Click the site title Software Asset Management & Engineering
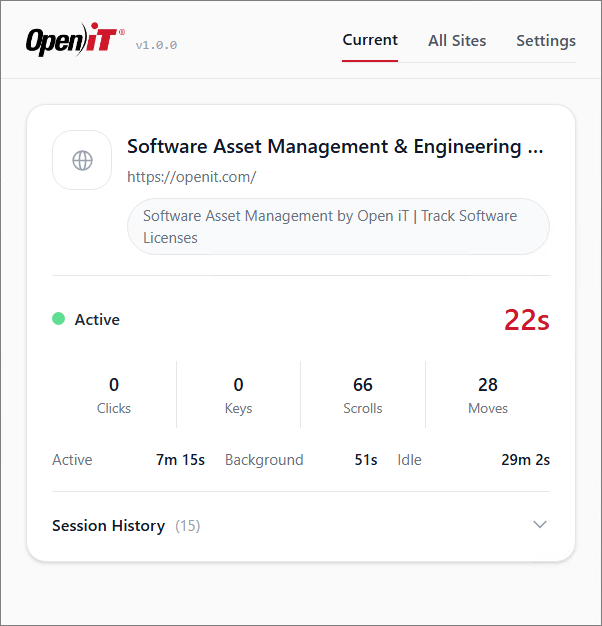This screenshot has height=626, width=602. 335,147
